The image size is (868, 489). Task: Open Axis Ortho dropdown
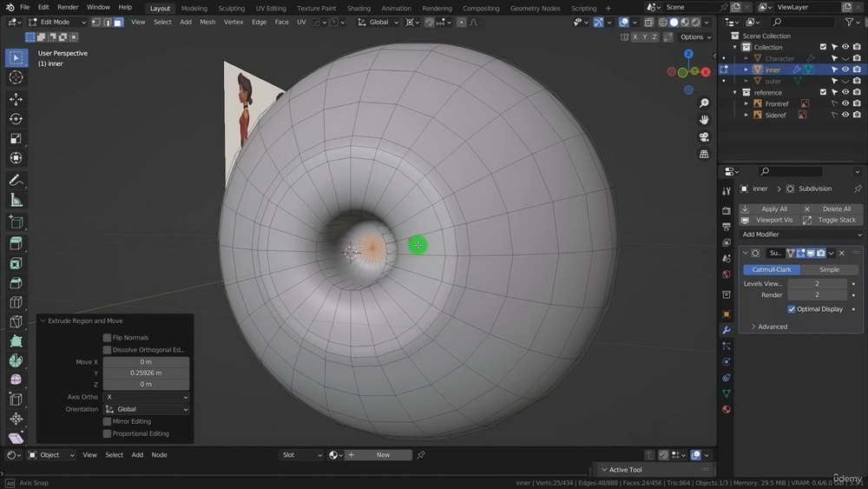tap(146, 397)
